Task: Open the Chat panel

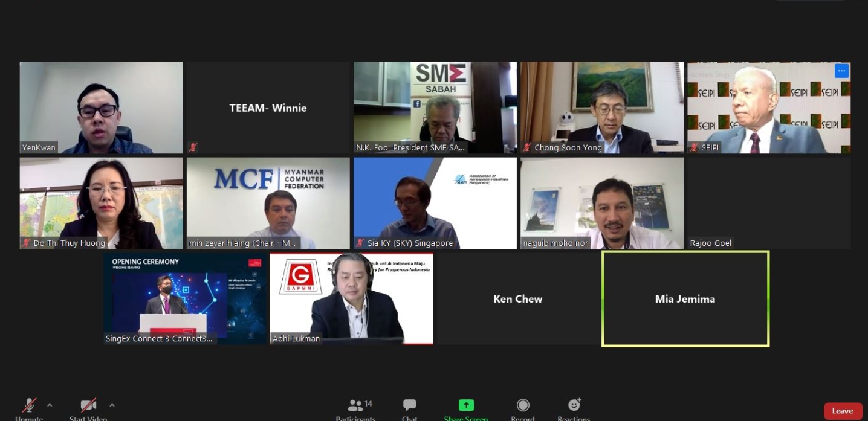Action: click(x=409, y=406)
